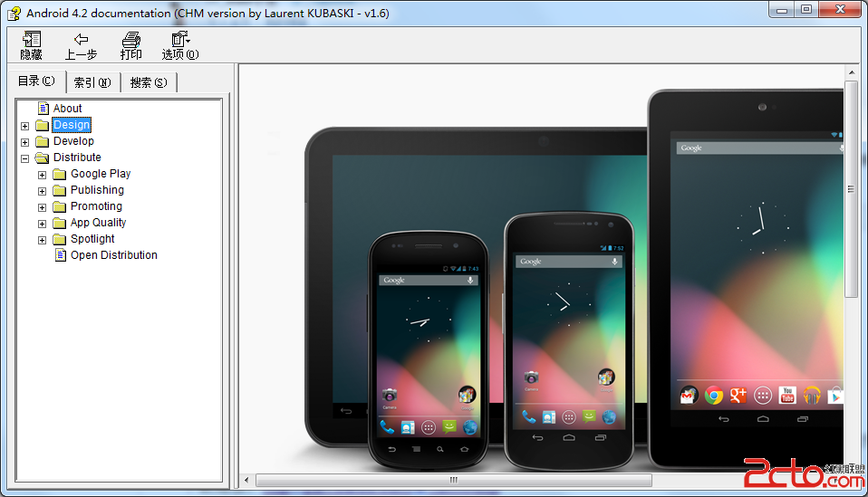Click the Spotlight folder icon

59,239
